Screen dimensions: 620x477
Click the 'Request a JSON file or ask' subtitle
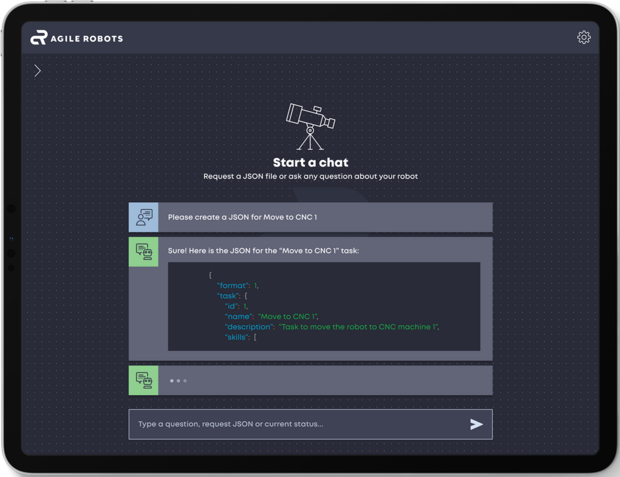(310, 176)
